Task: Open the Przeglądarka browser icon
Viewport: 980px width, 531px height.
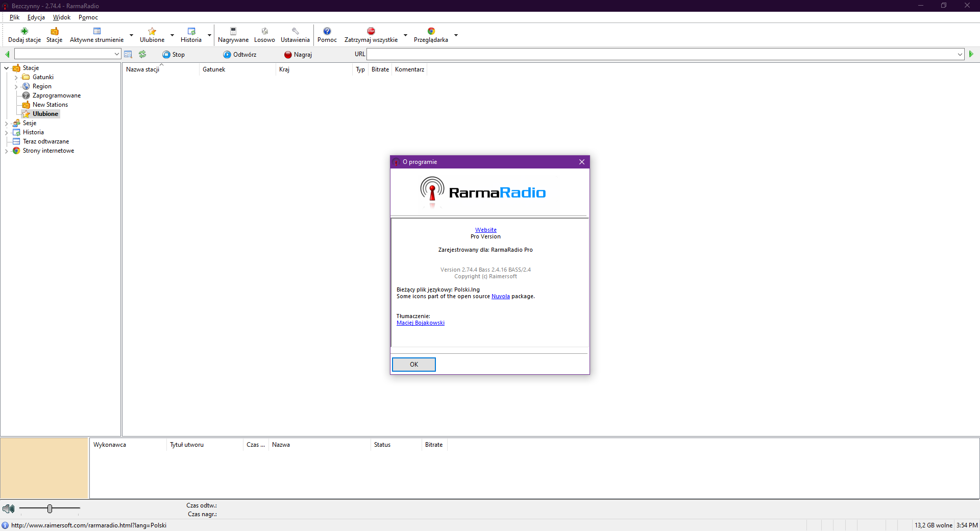Action: point(431,31)
